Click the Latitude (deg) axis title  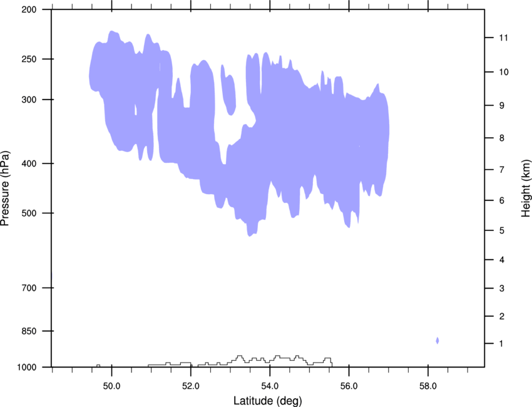[x=268, y=401]
